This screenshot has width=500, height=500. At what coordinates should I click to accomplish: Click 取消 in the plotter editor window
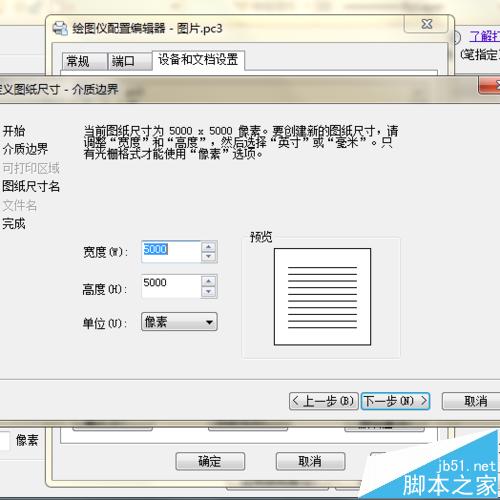click(310, 461)
